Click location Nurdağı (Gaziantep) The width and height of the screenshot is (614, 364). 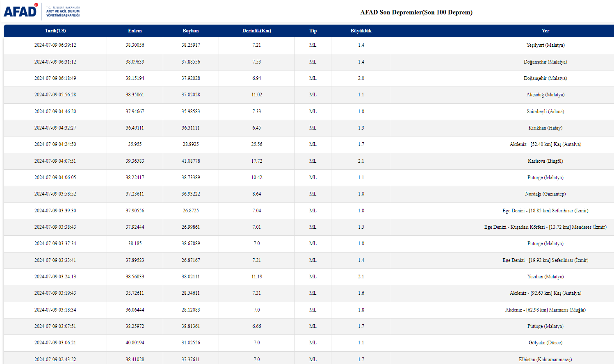pyautogui.click(x=546, y=194)
